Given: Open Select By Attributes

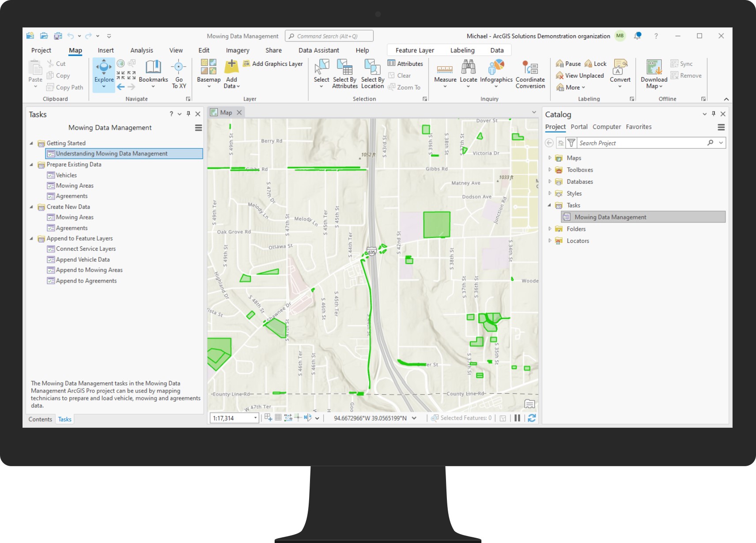Looking at the screenshot, I should (x=344, y=74).
